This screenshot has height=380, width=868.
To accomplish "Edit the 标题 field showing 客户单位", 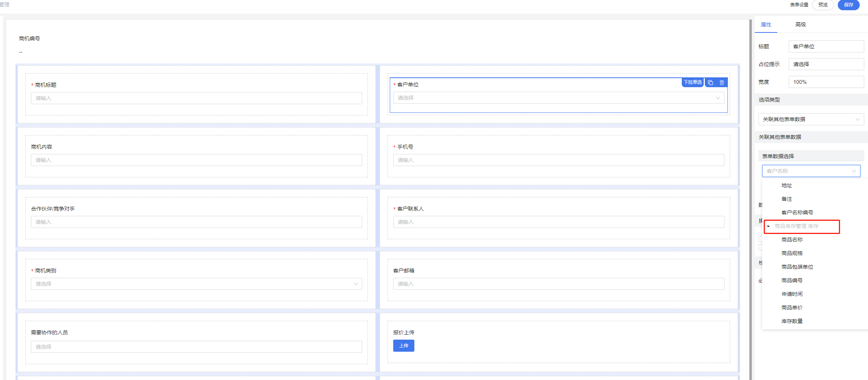I will (826, 46).
